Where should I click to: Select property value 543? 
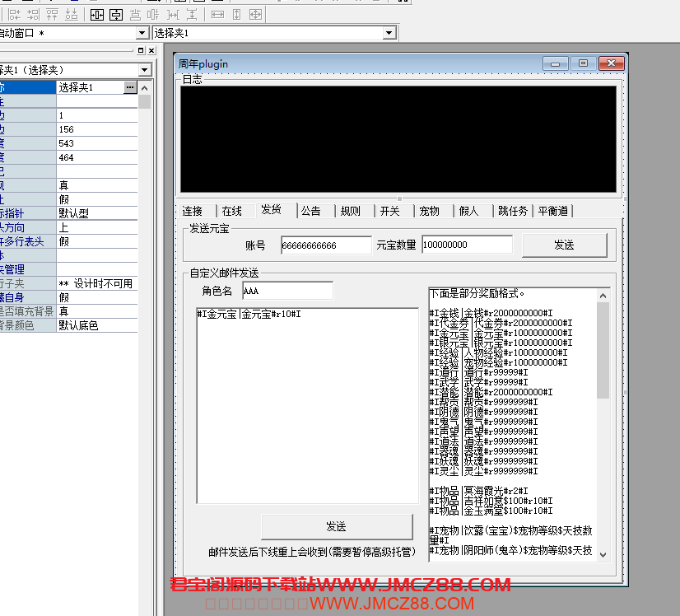[x=97, y=143]
